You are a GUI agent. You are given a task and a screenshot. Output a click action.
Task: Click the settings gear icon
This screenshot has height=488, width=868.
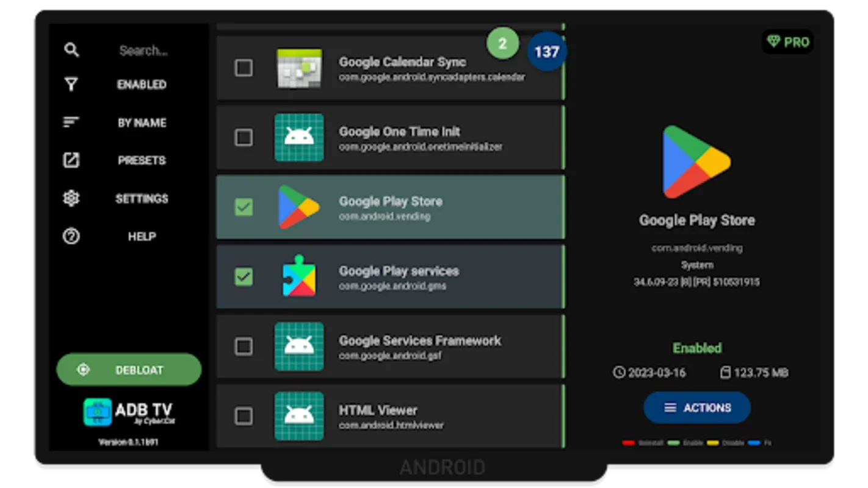[71, 198]
